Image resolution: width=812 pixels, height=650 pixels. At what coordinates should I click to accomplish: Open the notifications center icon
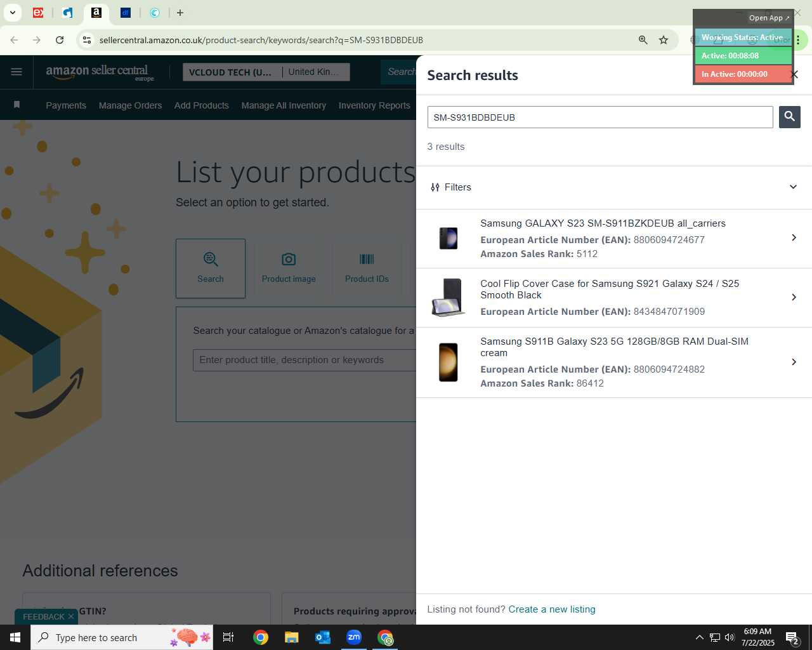click(x=792, y=637)
